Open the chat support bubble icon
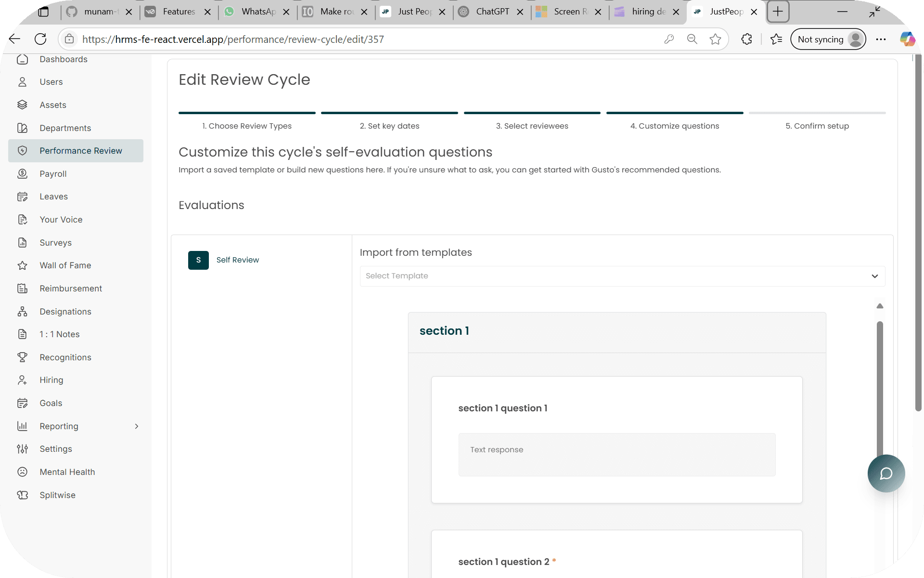Viewport: 924px width, 578px height. coord(885,473)
